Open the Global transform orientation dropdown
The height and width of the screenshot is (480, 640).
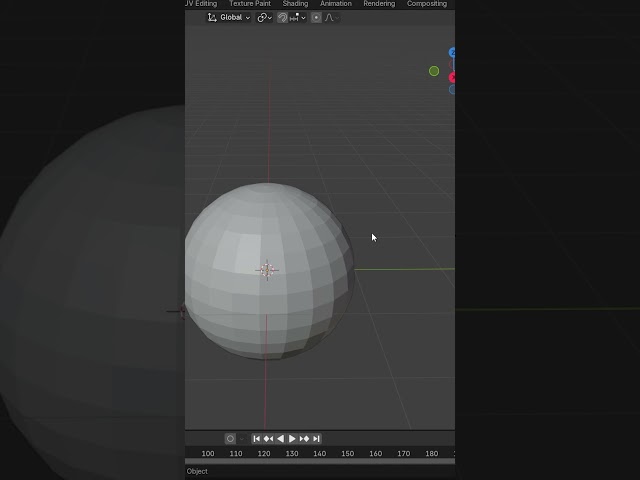click(229, 18)
